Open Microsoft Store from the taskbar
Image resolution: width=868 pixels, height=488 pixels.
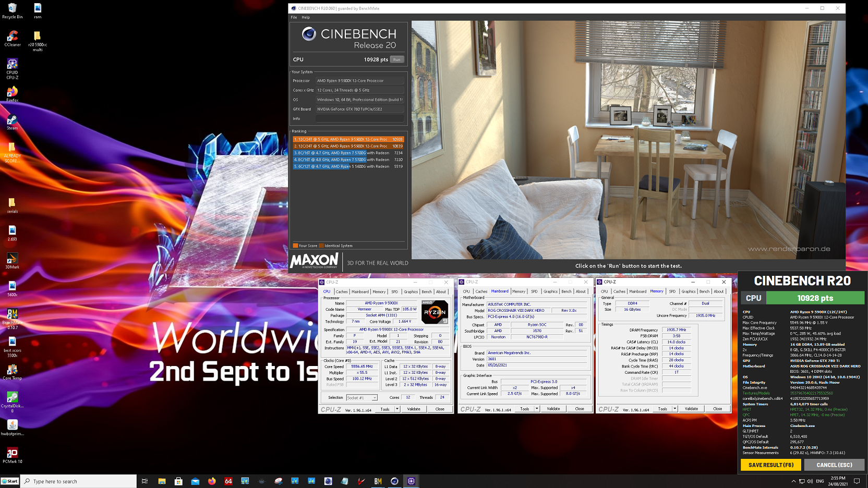[178, 481]
